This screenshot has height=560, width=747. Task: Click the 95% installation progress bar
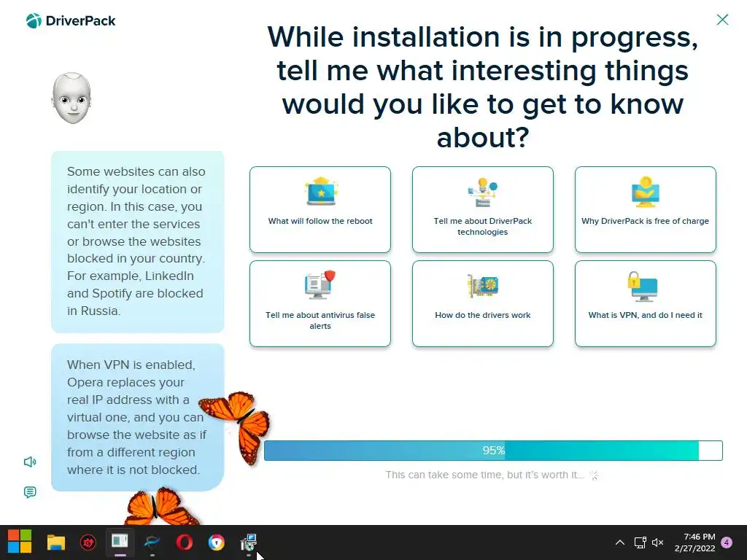coord(493,451)
